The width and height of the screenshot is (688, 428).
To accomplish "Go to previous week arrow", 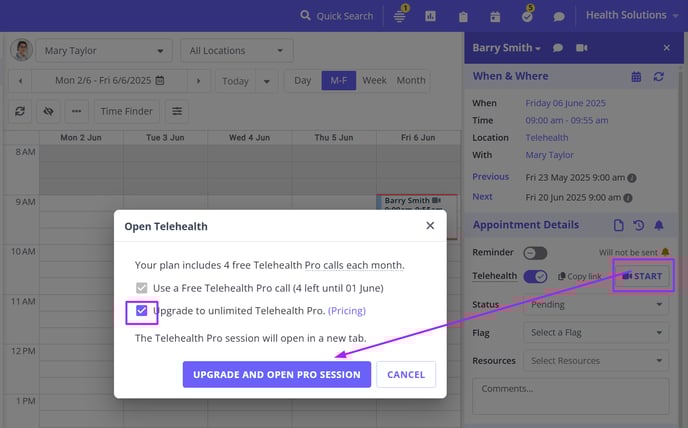I will 20,81.
